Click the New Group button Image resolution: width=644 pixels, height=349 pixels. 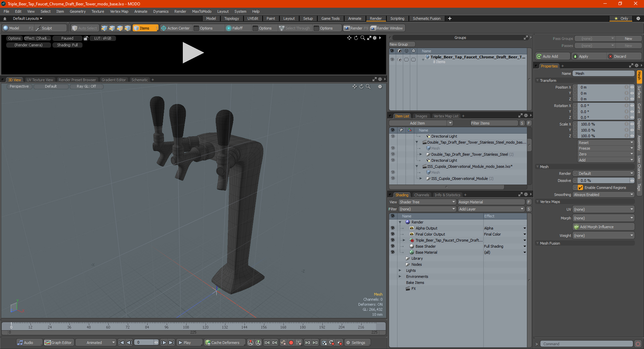[402, 44]
